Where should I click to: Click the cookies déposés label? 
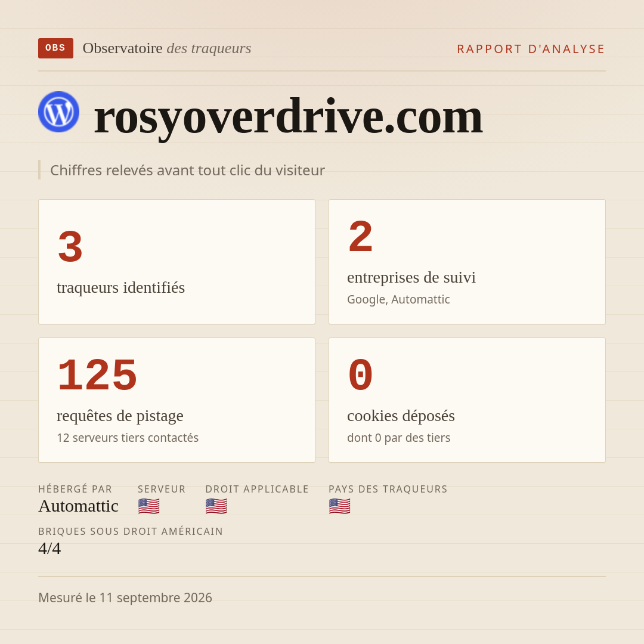point(401,416)
